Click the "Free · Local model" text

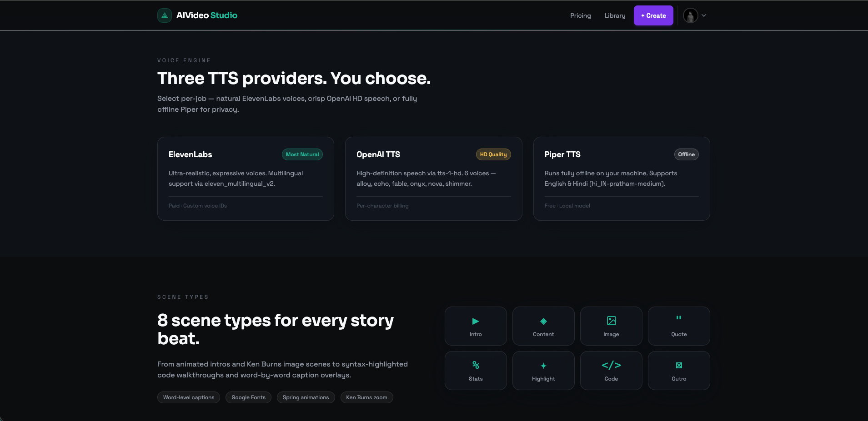pyautogui.click(x=567, y=206)
